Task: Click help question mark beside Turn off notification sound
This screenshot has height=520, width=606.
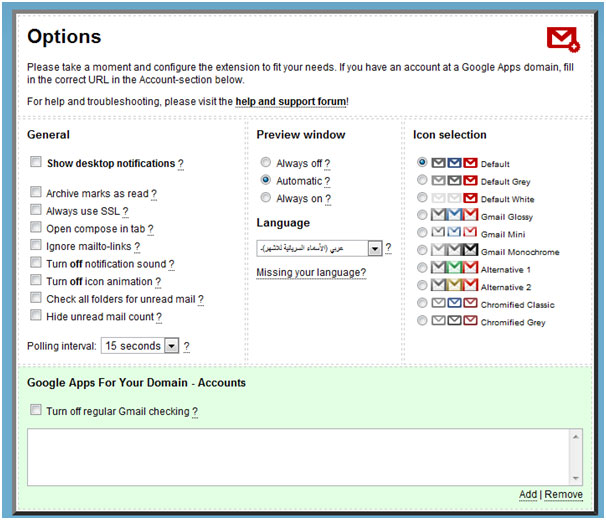Action: tap(171, 264)
